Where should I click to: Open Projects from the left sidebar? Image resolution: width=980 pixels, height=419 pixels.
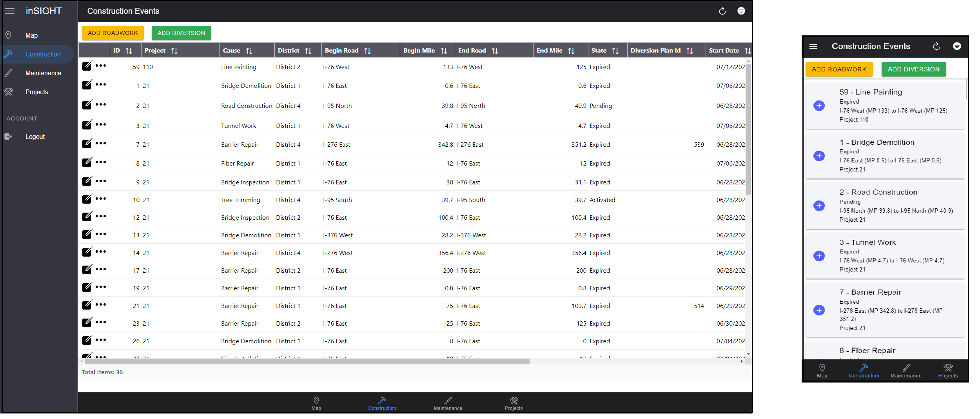(36, 92)
